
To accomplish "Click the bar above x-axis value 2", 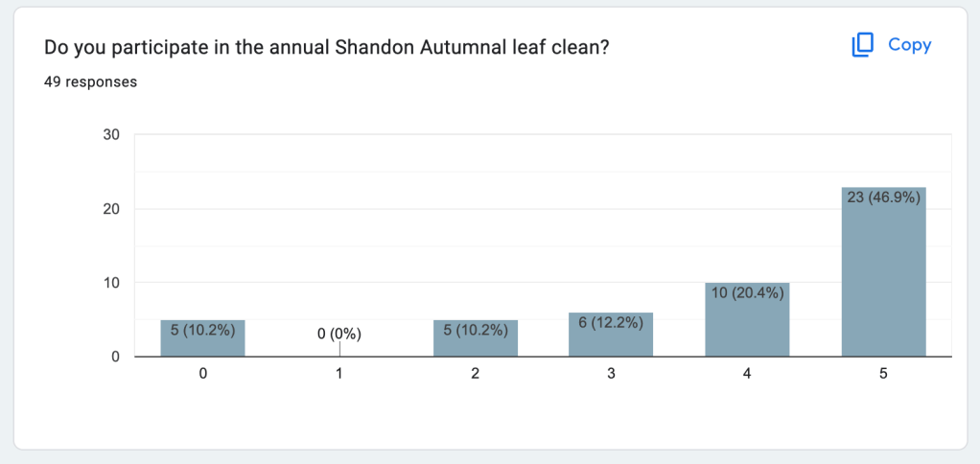I will pos(475,338).
